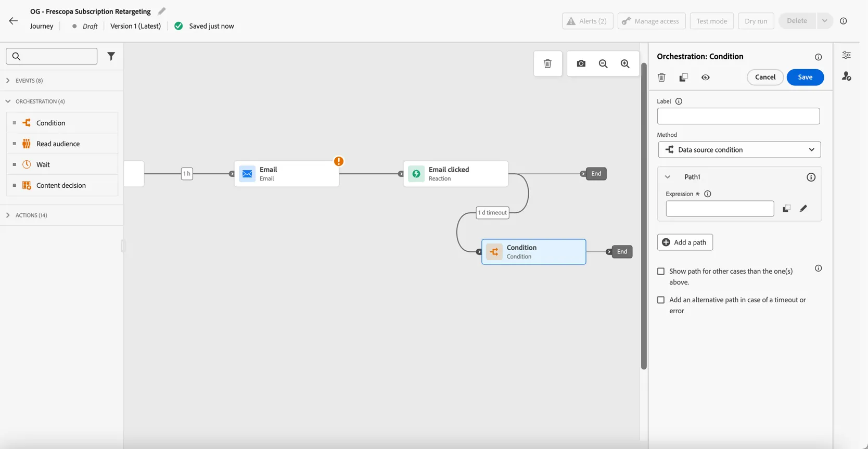Cancel the condition changes

click(x=765, y=77)
